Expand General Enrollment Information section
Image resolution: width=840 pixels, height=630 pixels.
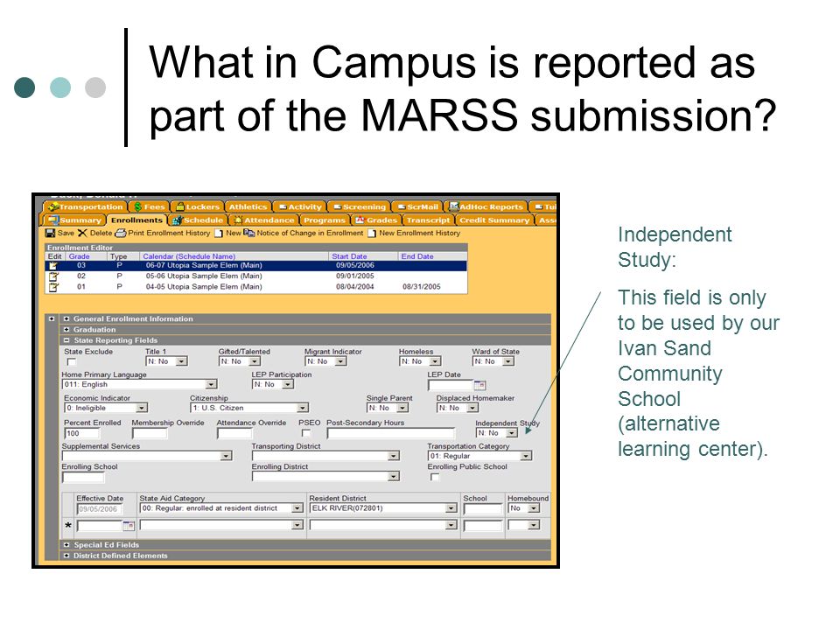(x=66, y=318)
